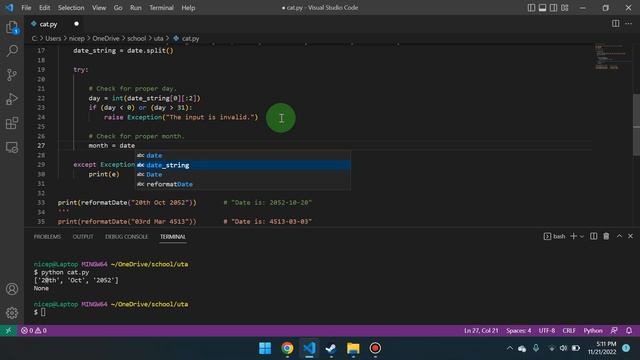Click 'uta' breadcrumb segment
The height and width of the screenshot is (360, 640).
[x=158, y=38]
